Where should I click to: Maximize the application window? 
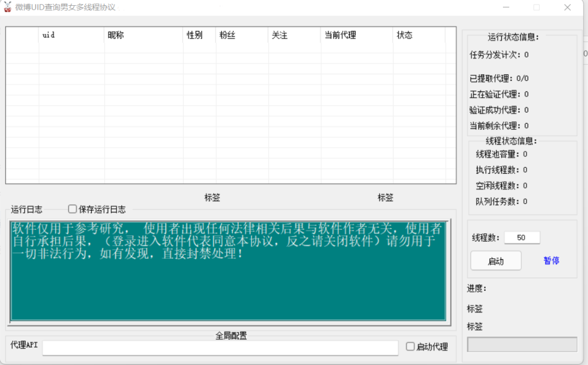point(536,7)
